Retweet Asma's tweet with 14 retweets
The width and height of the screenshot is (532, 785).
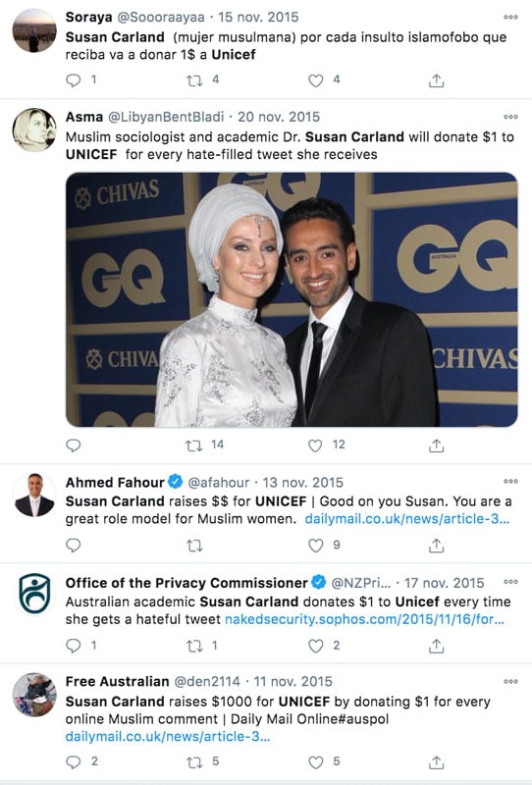click(194, 445)
